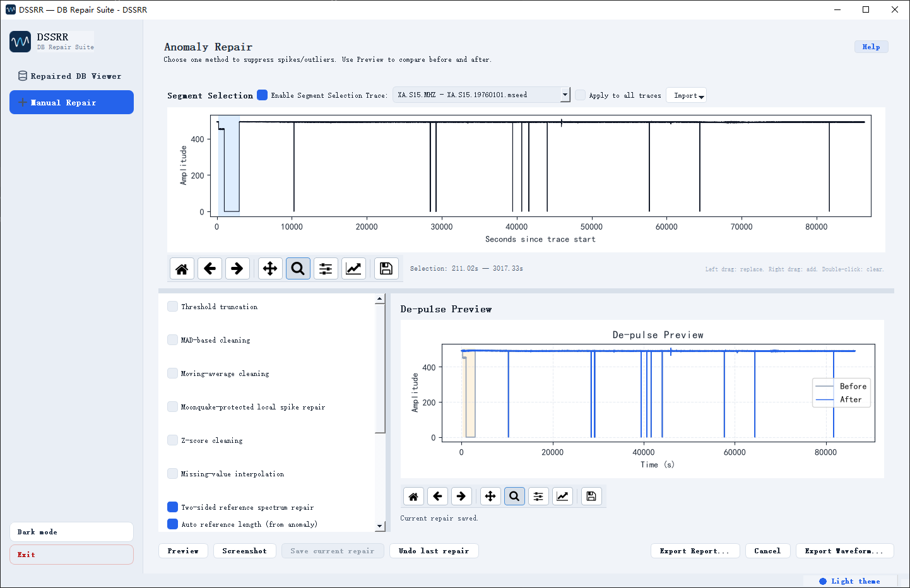Switch to Dark mode
Viewport: 910px width, 588px height.
coord(71,532)
